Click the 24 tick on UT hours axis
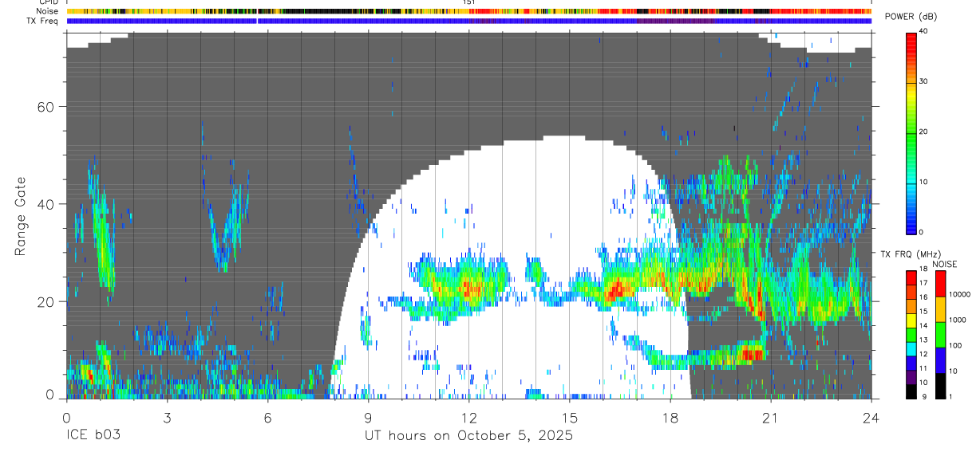This screenshot has height=452, width=980. (x=871, y=417)
